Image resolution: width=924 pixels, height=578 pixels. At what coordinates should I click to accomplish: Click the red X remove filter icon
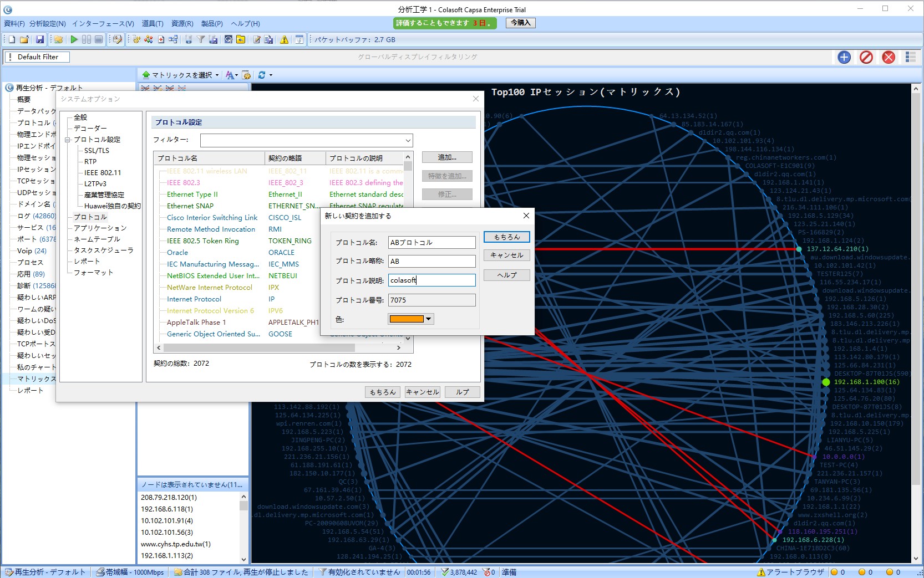click(889, 57)
